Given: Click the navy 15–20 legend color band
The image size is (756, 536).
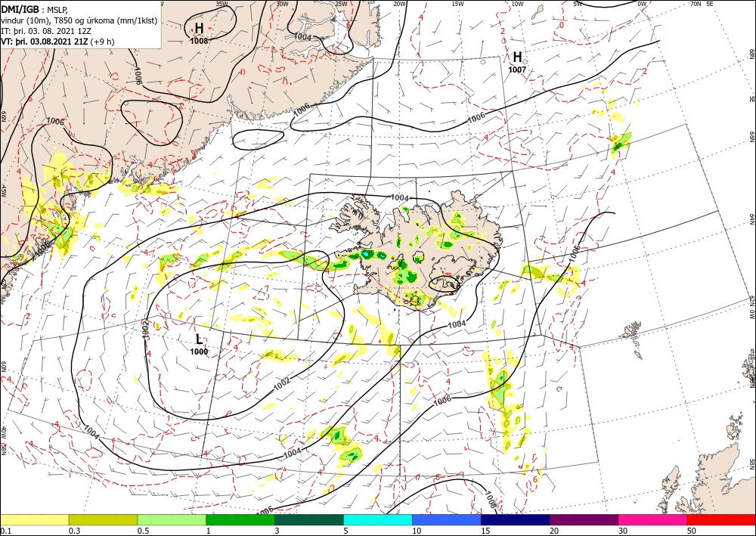Looking at the screenshot, I should [516, 519].
